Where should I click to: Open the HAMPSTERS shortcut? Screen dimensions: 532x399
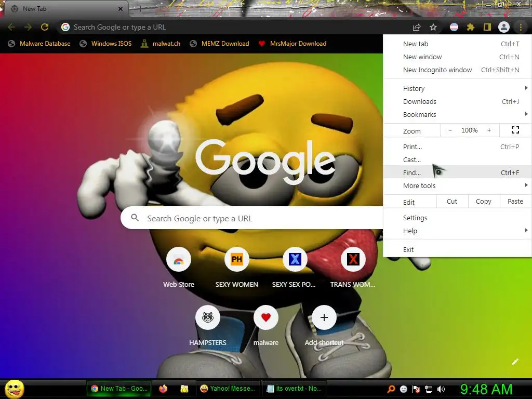208,317
